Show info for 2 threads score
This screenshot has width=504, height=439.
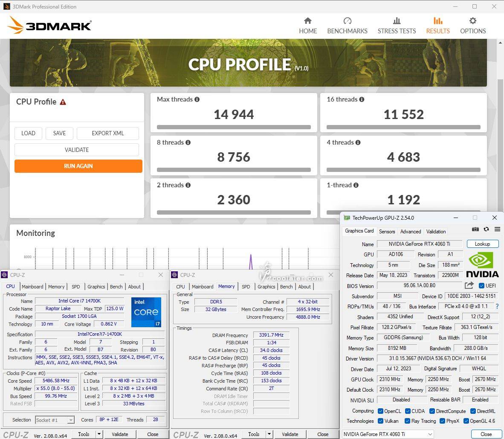[x=188, y=185]
